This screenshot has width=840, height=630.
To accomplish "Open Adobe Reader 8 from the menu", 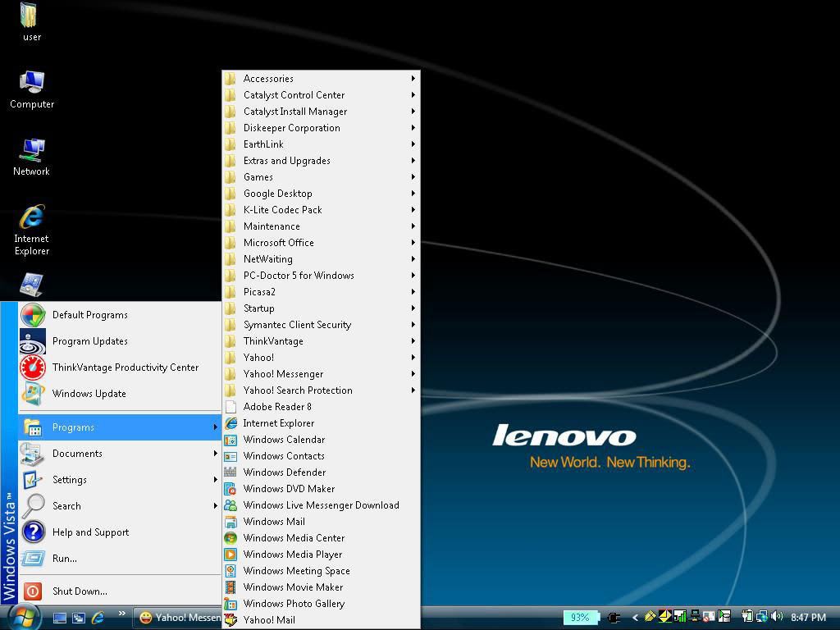I will (277, 407).
